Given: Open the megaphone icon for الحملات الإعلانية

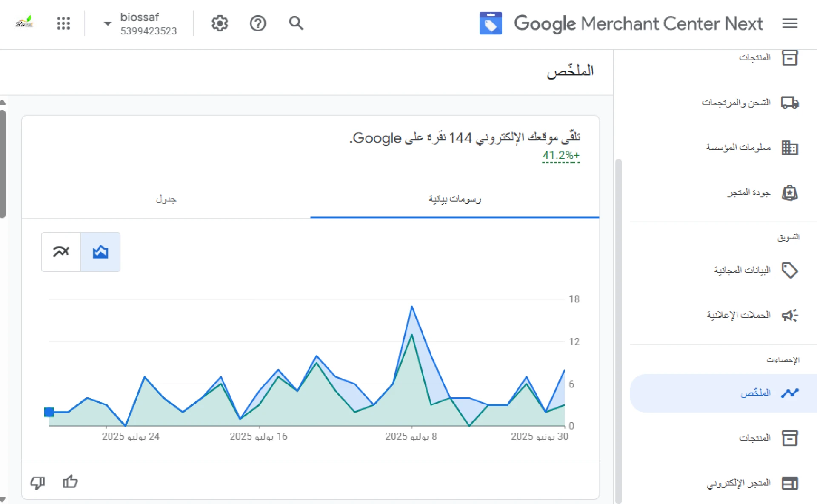Looking at the screenshot, I should (789, 315).
